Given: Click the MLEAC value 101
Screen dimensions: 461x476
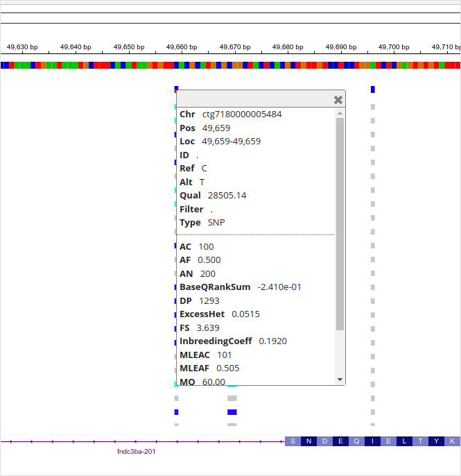Looking at the screenshot, I should [225, 355].
